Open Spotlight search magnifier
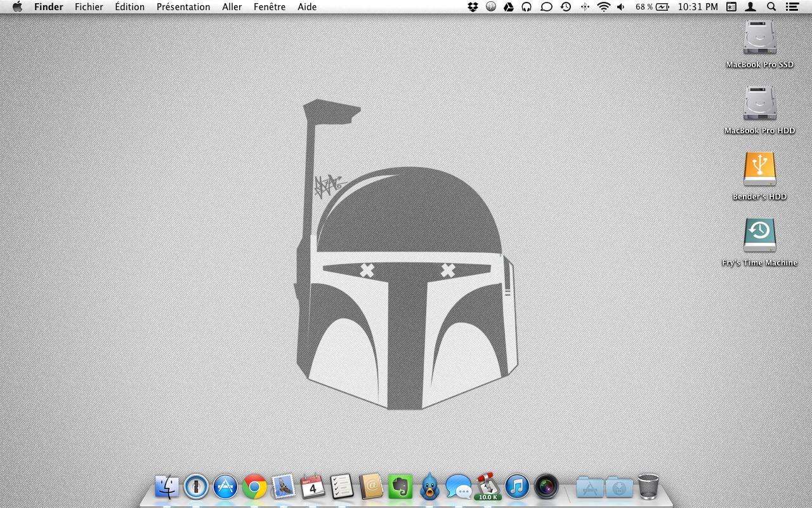The width and height of the screenshot is (812, 508). 771,7
